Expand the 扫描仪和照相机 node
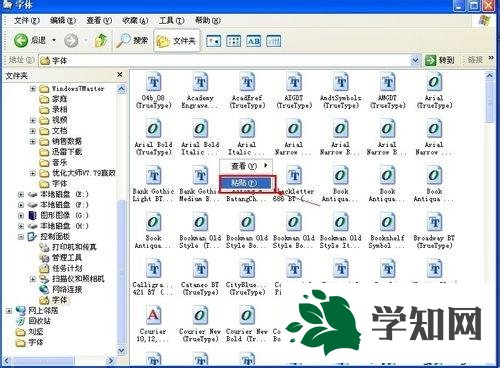Image resolution: width=500 pixels, height=368 pixels. pos(33,279)
